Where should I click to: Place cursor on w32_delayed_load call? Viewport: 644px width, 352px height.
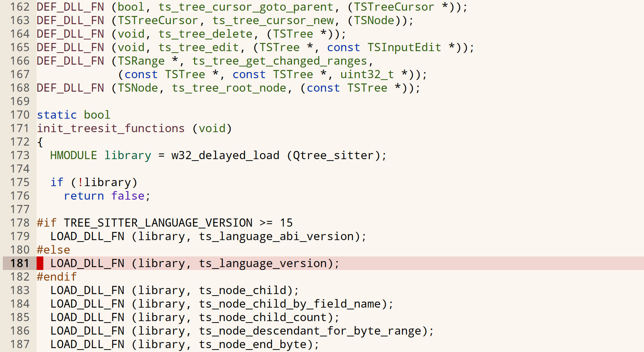pyautogui.click(x=225, y=155)
